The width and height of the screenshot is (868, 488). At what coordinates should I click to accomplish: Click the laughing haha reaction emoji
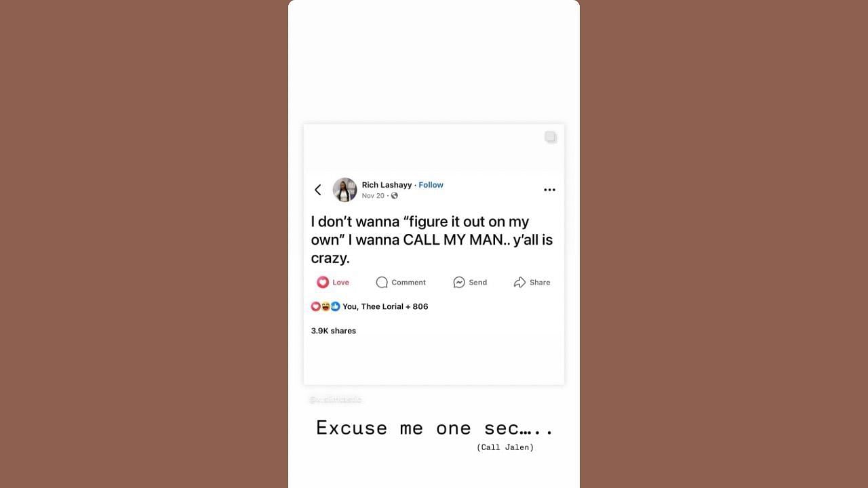(325, 306)
